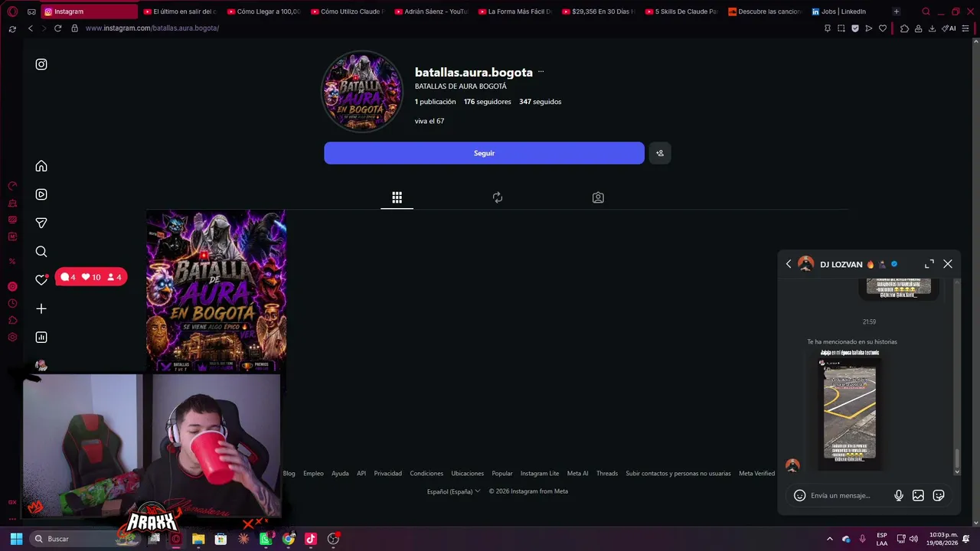Image resolution: width=980 pixels, height=551 pixels.
Task: Open the Windows Start menu
Action: [16, 539]
